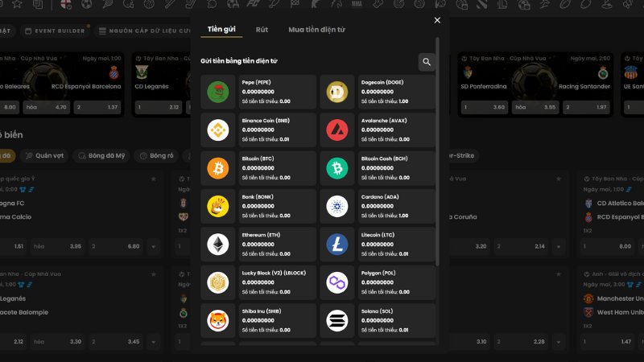Click the deposit list vertical scrollbar
Screen dimensions: 644x362
click(437, 152)
